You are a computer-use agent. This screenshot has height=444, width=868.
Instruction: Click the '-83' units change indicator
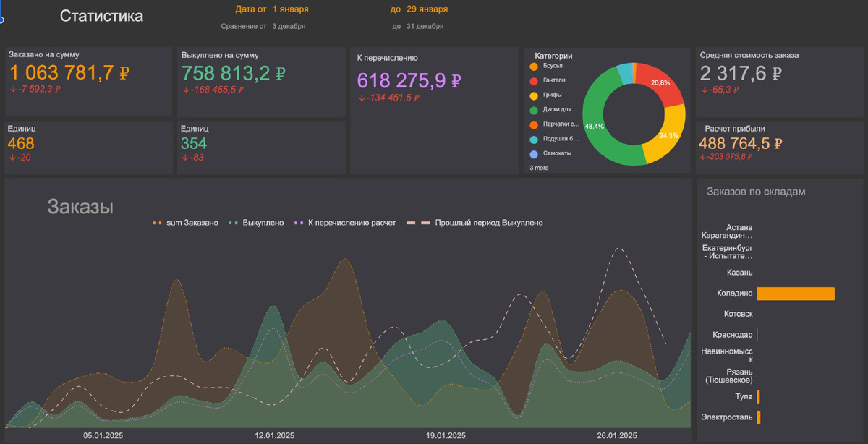click(x=193, y=157)
